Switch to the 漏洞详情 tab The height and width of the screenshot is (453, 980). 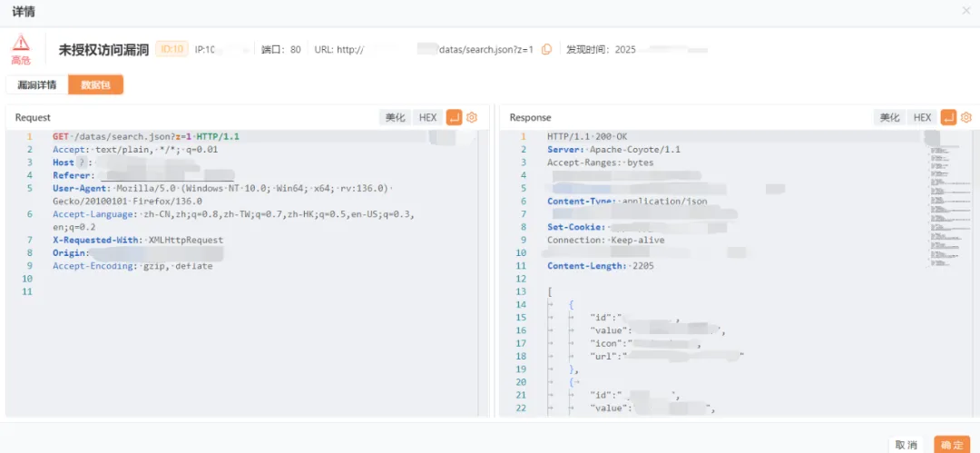point(36,85)
